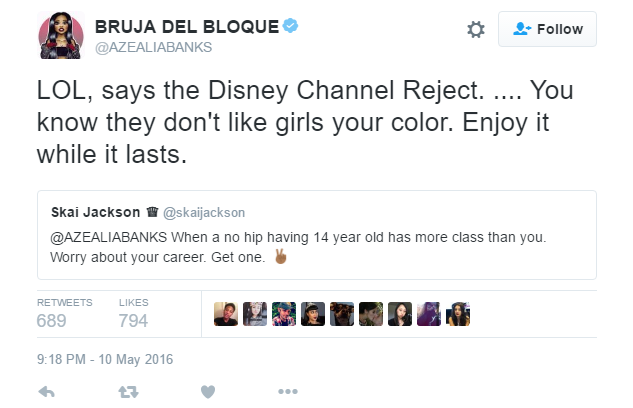Click the reply arrow icon

coord(46,391)
